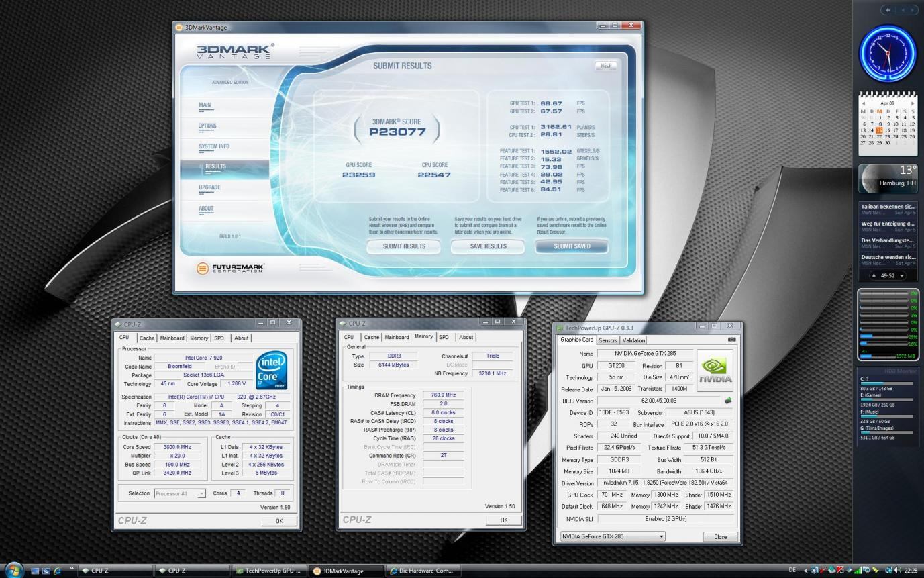The width and height of the screenshot is (924, 578).
Task: Click Close button in GPU-Z
Action: coord(720,537)
